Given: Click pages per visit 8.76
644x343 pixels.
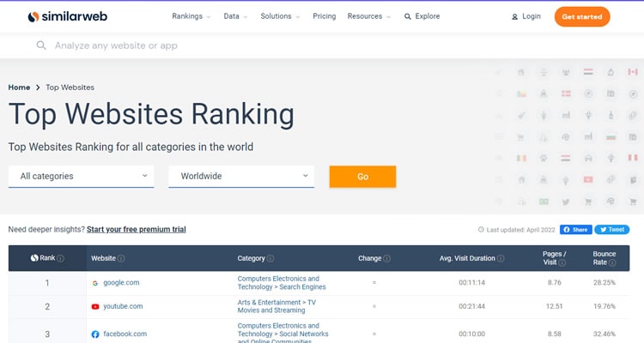Looking at the screenshot, I should pos(554,283).
